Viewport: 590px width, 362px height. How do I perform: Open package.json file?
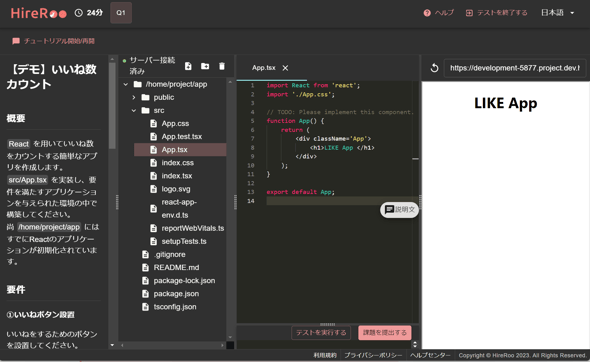pos(176,294)
